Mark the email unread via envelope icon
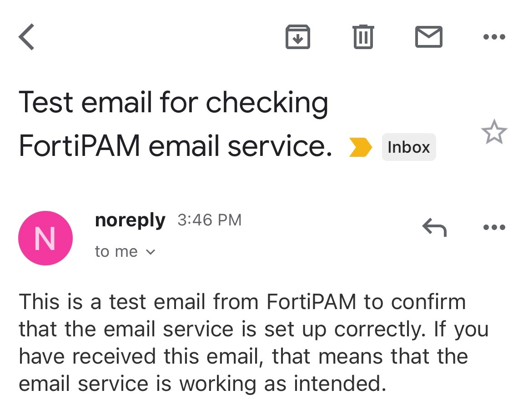The image size is (528, 420). [428, 37]
